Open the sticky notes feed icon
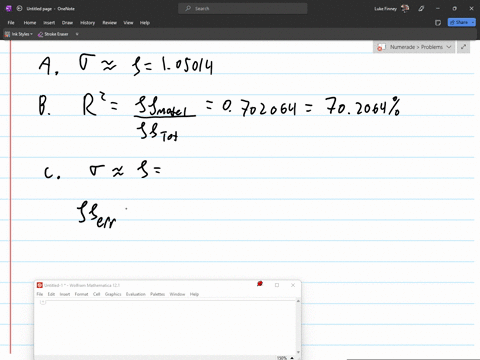 (x=438, y=23)
